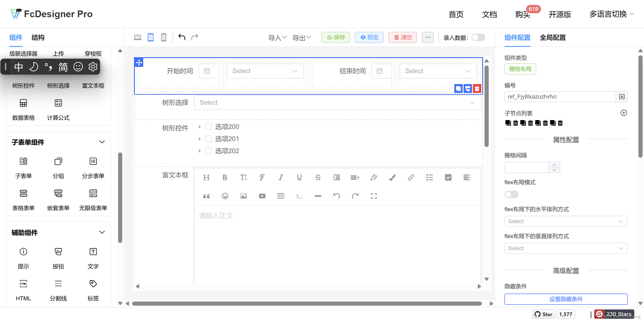Image resolution: width=644 pixels, height=321 pixels.
Task: Expand 选项200 tree node arrow
Action: pos(200,126)
